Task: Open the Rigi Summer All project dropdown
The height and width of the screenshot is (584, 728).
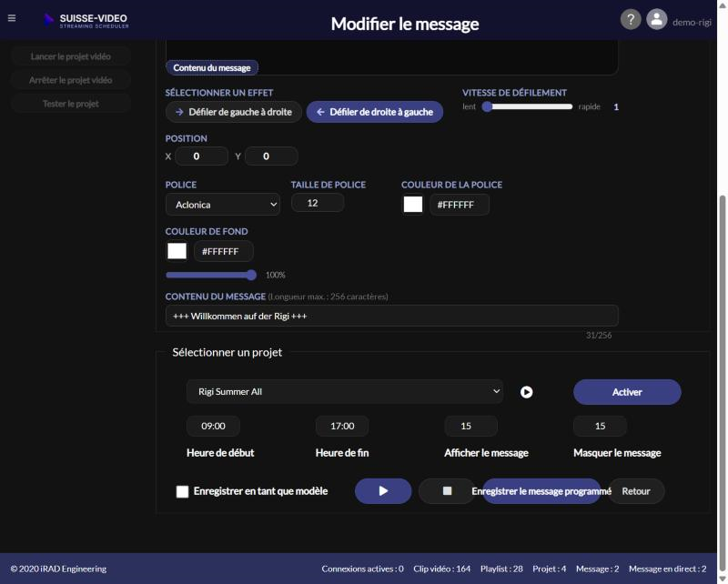Action: (x=345, y=391)
